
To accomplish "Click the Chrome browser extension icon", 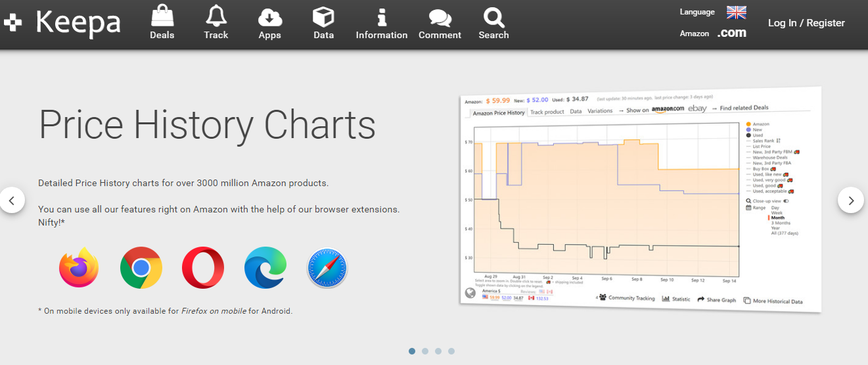I will click(141, 268).
